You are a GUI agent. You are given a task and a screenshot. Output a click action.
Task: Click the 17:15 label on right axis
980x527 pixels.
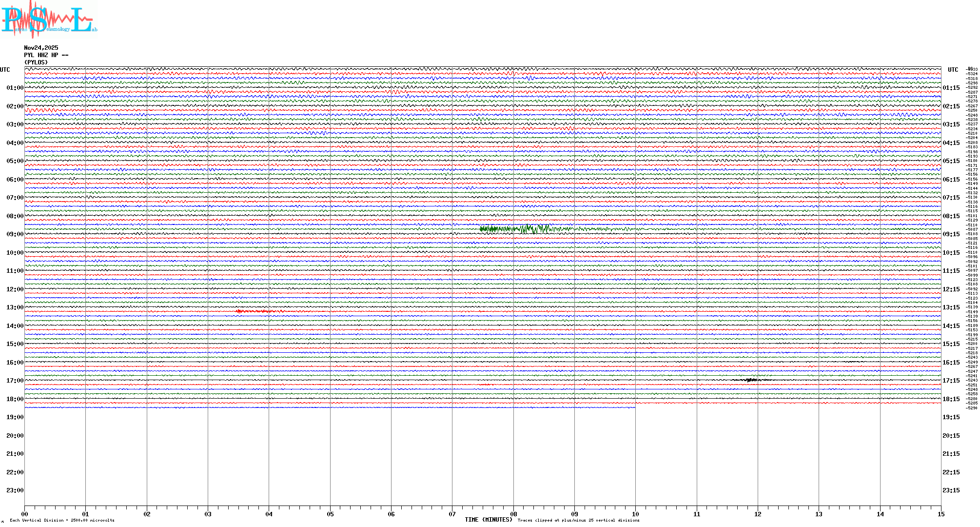tap(951, 381)
